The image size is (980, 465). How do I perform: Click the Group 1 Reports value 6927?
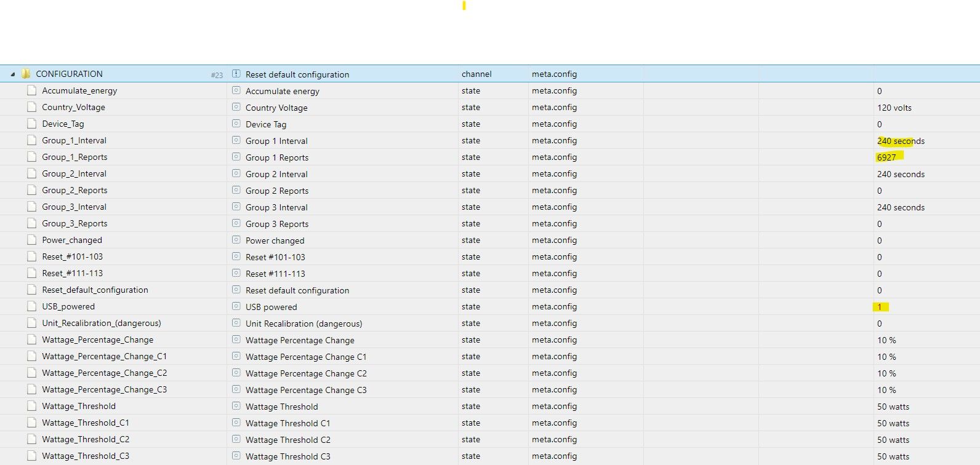(886, 157)
